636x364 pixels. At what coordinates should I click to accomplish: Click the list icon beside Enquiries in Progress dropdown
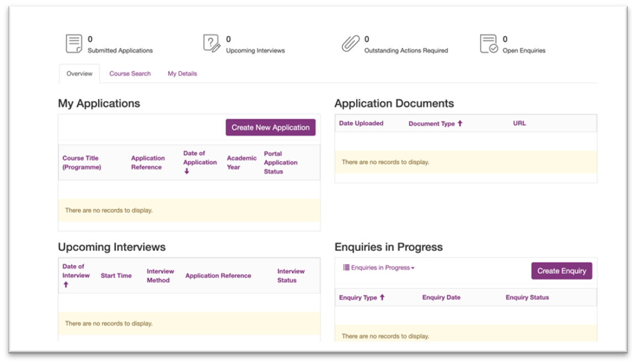coord(346,267)
